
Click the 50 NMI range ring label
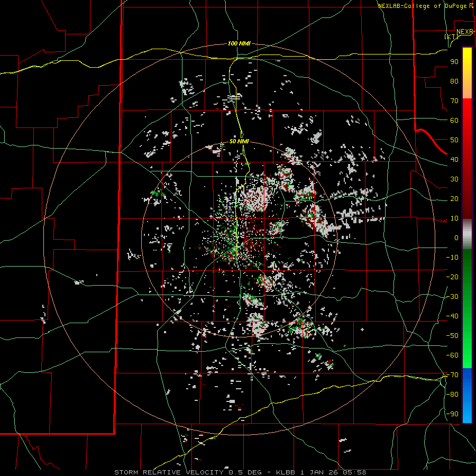[x=239, y=141]
